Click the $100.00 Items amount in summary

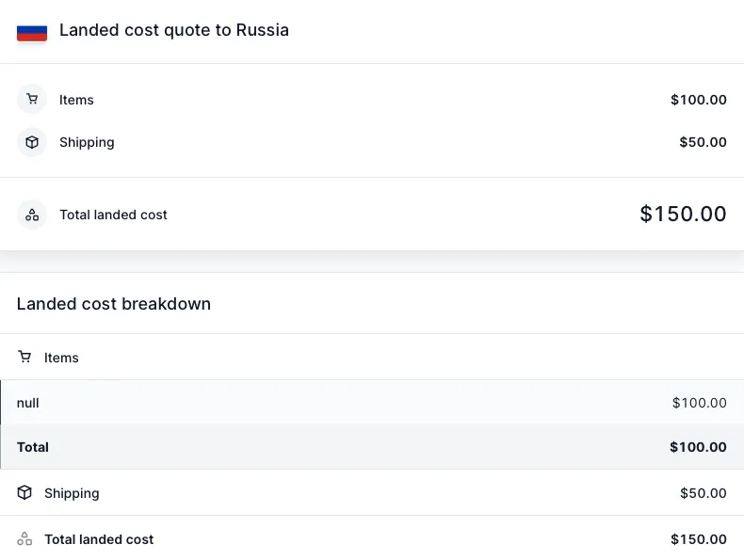point(698,100)
